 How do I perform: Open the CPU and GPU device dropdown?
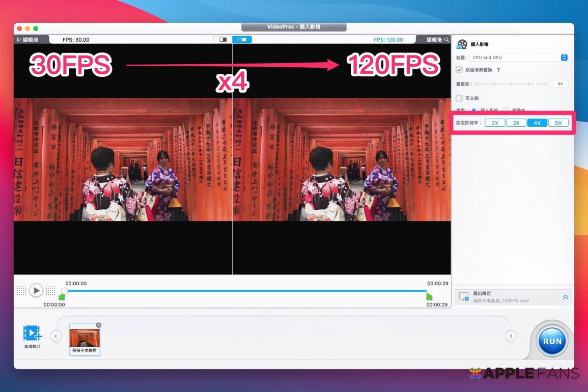pyautogui.click(x=519, y=58)
